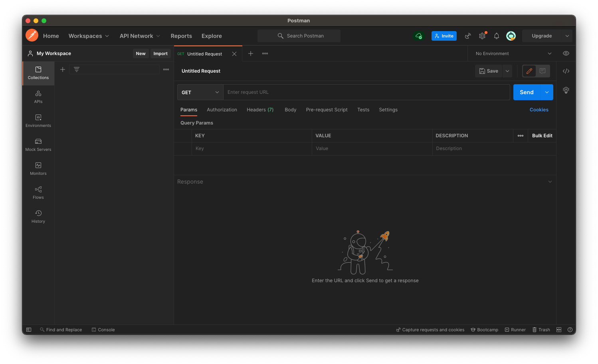
Task: Open the GET method dropdown
Action: [x=200, y=92]
